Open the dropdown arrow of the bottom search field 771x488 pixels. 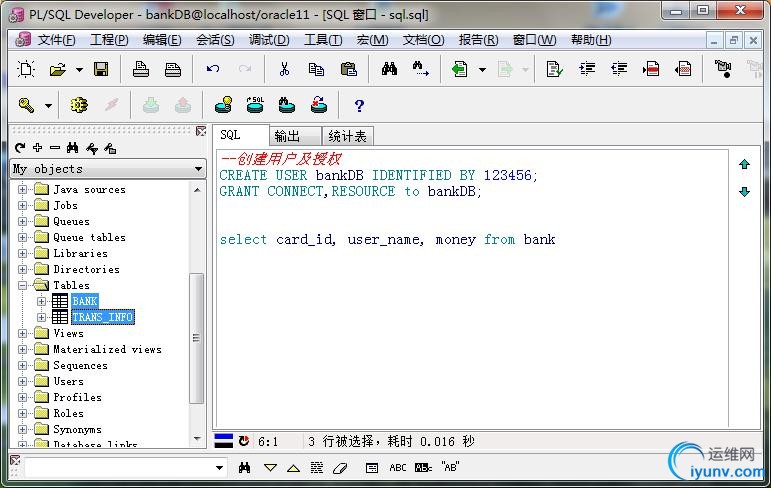(219, 468)
